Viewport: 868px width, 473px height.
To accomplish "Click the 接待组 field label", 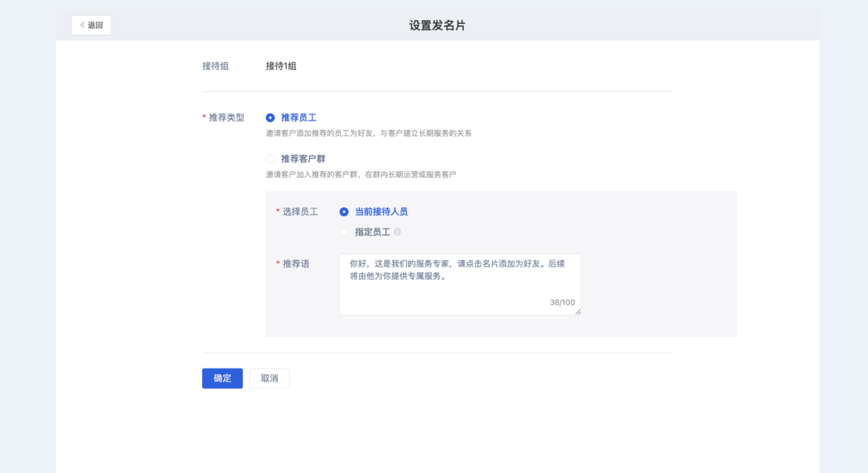I will coord(215,66).
